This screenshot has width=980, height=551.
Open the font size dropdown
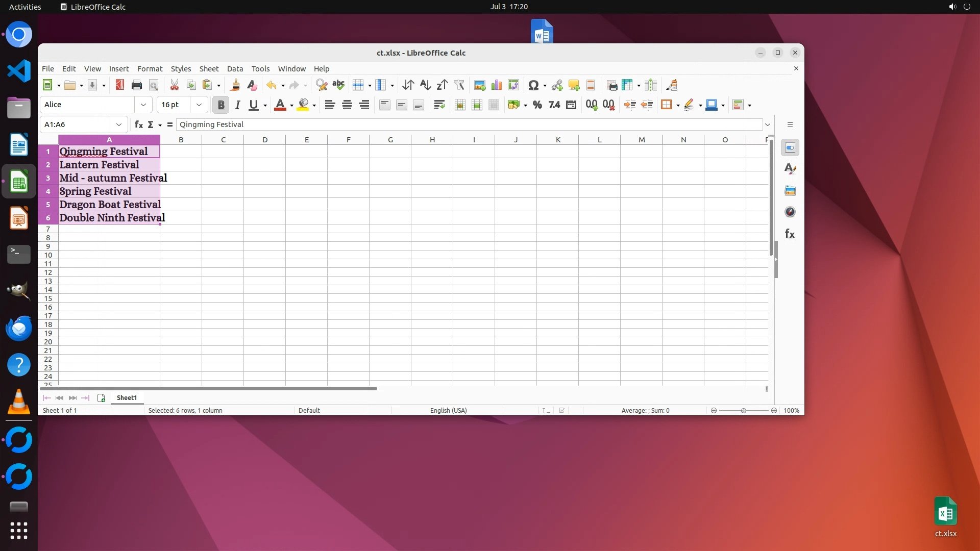pyautogui.click(x=199, y=105)
